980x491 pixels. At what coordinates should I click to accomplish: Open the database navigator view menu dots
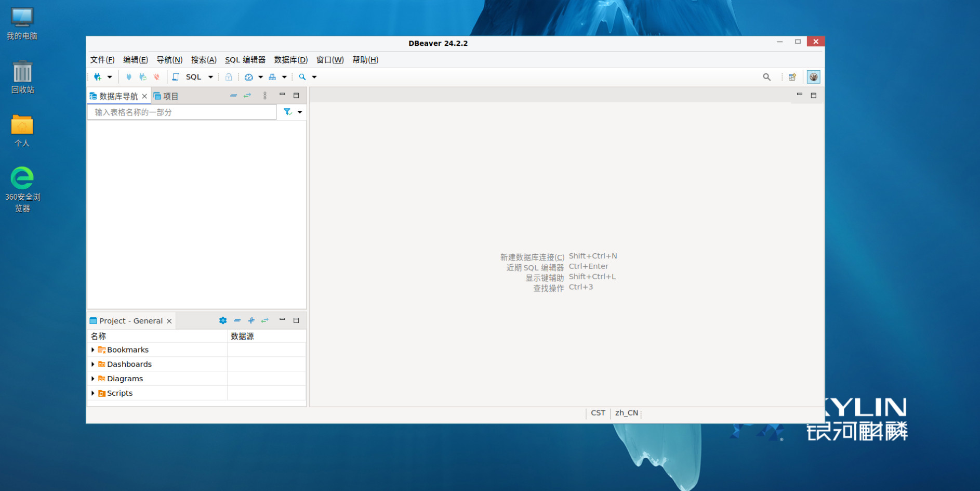[x=265, y=96]
